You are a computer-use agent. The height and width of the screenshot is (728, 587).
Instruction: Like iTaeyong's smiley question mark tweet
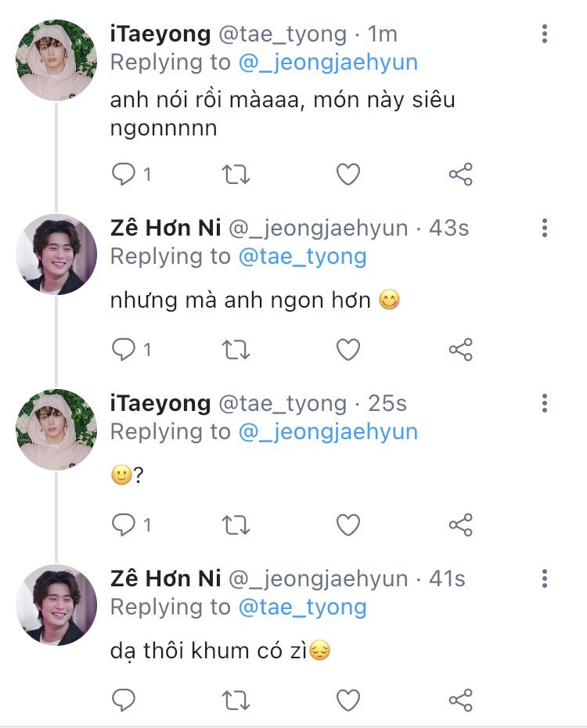[x=348, y=524]
